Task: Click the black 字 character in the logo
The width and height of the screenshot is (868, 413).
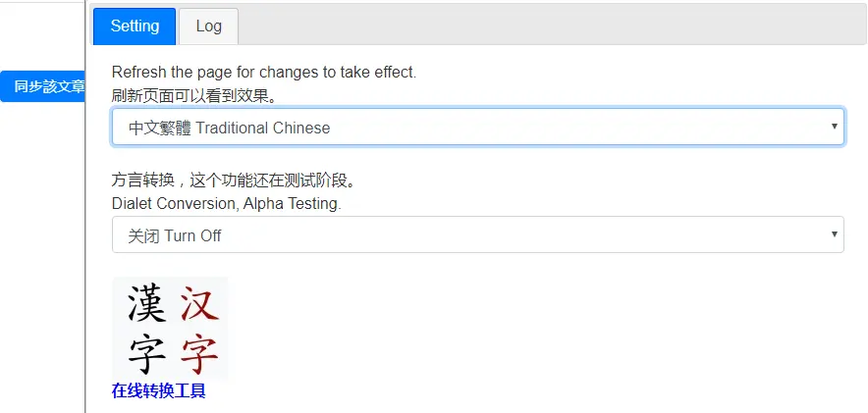Action: 146,354
